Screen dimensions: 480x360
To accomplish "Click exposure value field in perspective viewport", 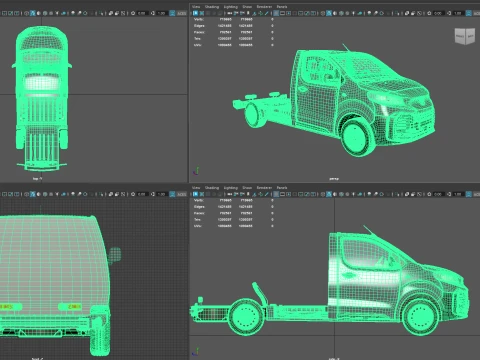I will point(439,13).
